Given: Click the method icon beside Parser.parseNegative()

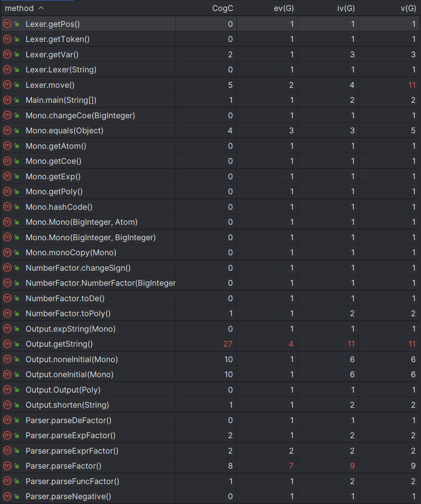Looking at the screenshot, I should (7, 496).
